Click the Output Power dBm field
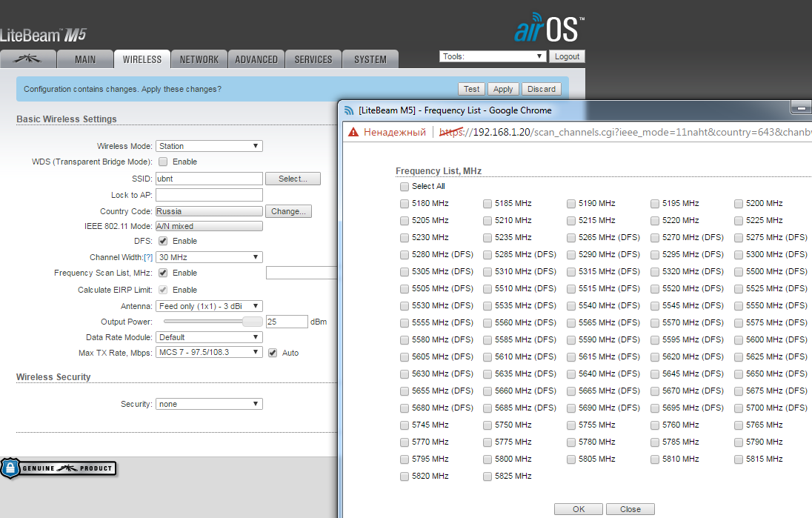812x518 pixels. (287, 322)
